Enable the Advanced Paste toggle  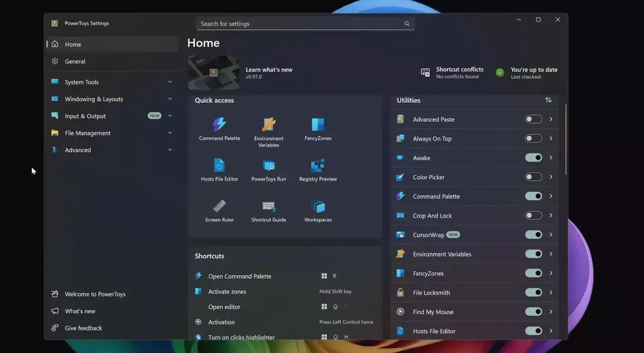pyautogui.click(x=533, y=119)
